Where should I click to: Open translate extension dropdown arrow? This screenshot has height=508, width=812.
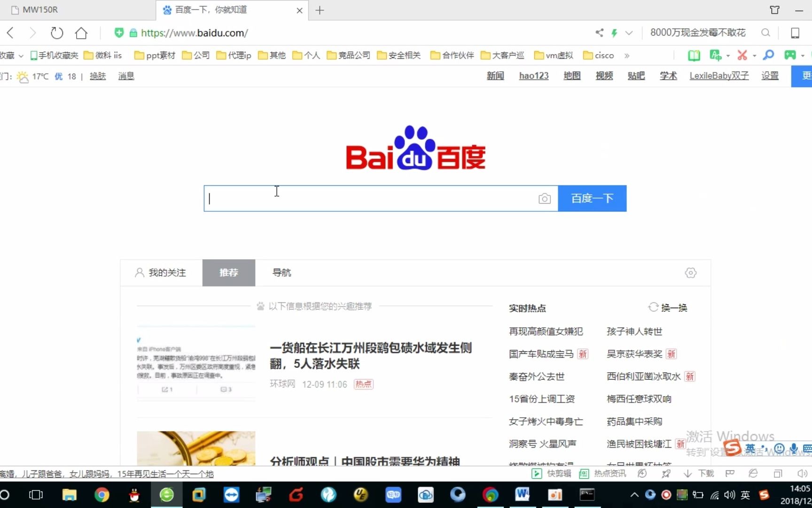pyautogui.click(x=728, y=56)
